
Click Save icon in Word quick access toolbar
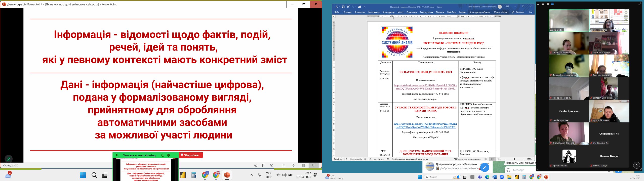(343, 7)
